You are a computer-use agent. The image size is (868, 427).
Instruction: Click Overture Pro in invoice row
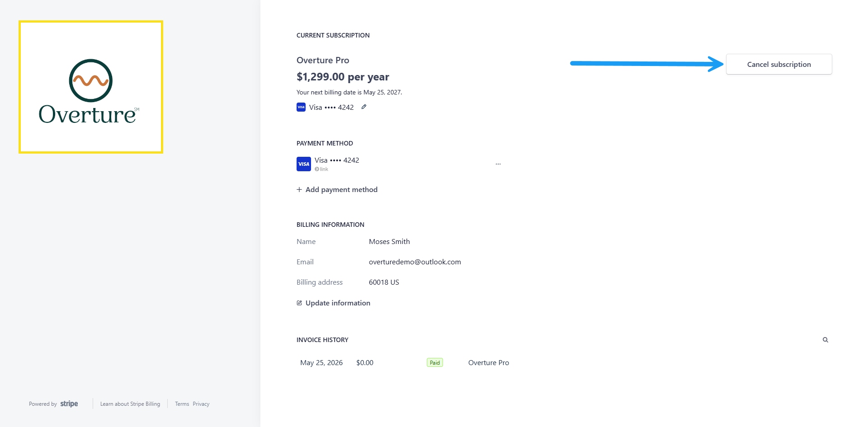[x=489, y=362]
